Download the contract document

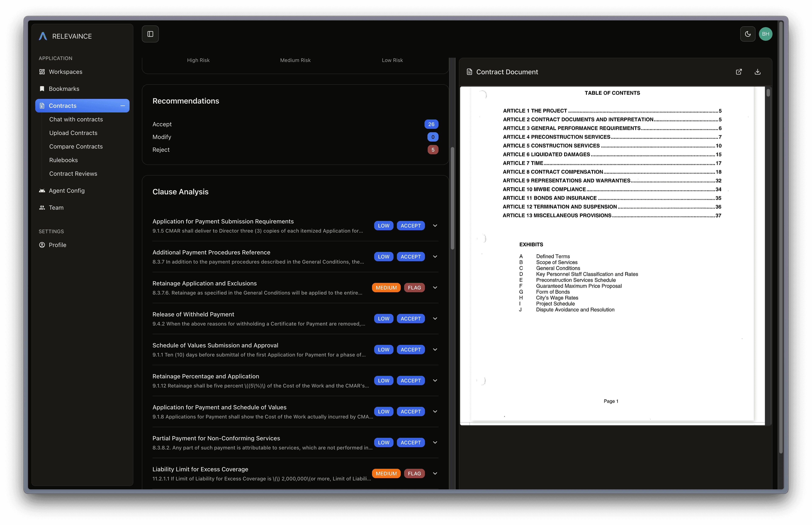757,72
